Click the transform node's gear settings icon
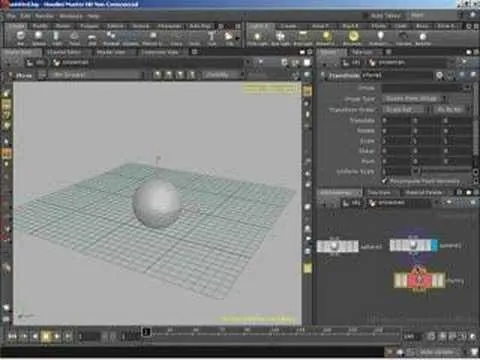The width and height of the screenshot is (480, 360). pos(439,76)
